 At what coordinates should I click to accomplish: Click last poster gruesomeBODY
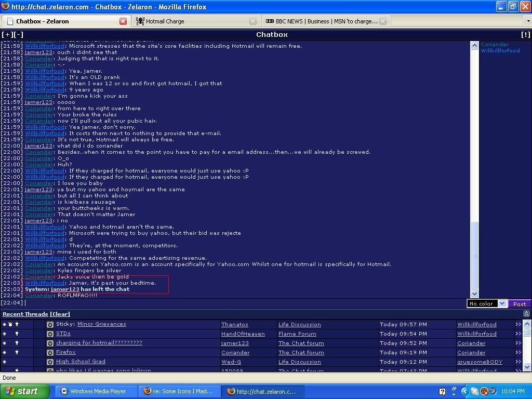pos(480,362)
